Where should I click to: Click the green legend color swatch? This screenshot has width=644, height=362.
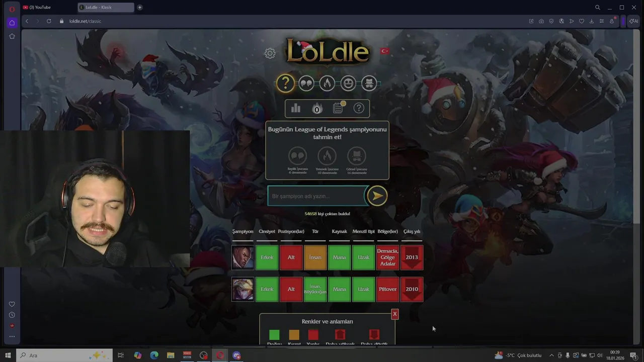274,335
